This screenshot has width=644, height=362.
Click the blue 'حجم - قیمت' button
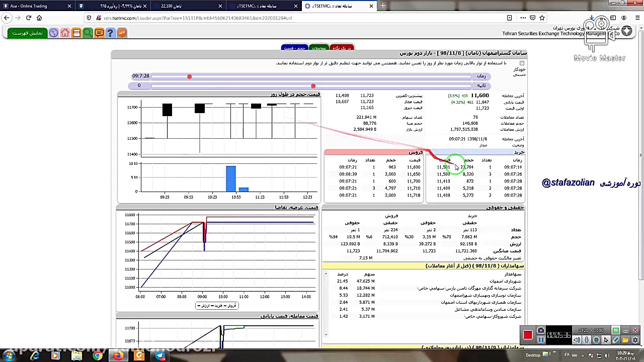tap(294, 48)
